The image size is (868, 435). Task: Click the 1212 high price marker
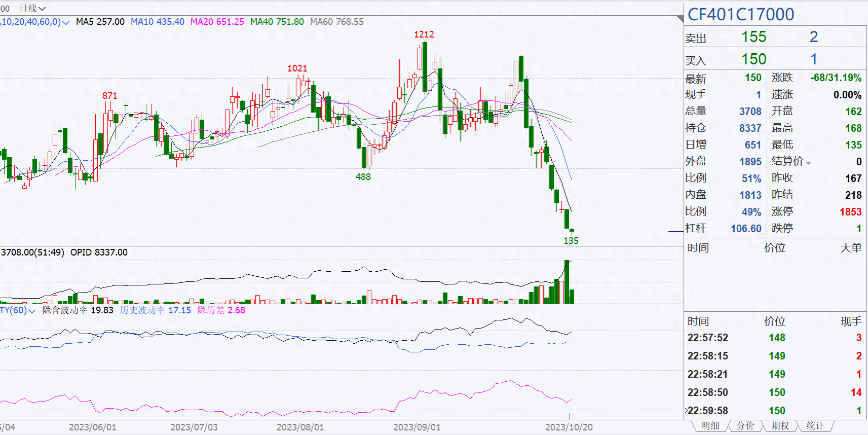(424, 34)
